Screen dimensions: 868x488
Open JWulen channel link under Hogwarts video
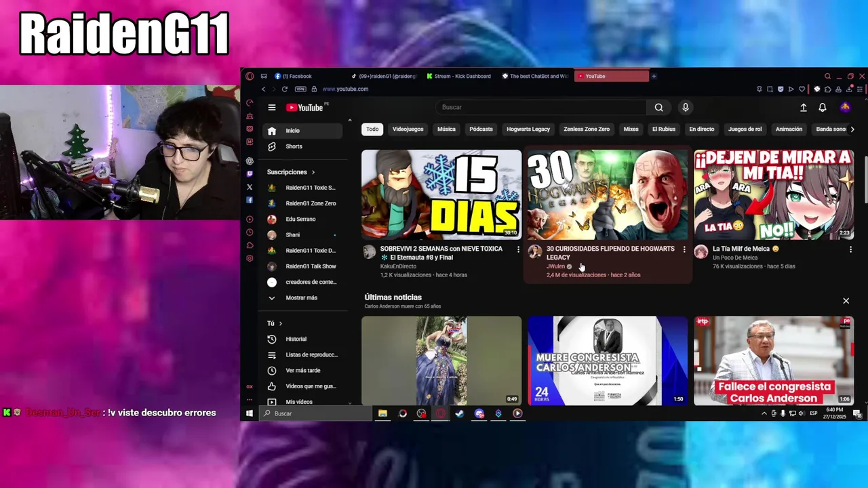(x=555, y=266)
